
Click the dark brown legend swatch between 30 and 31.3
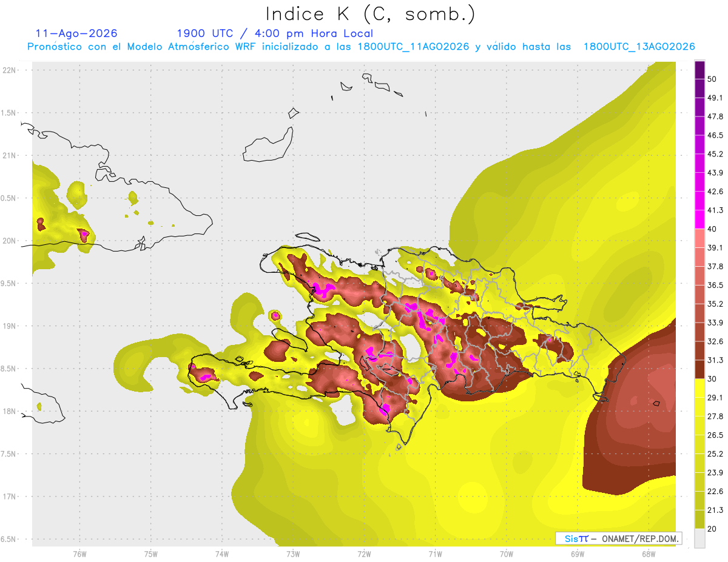tap(699, 369)
